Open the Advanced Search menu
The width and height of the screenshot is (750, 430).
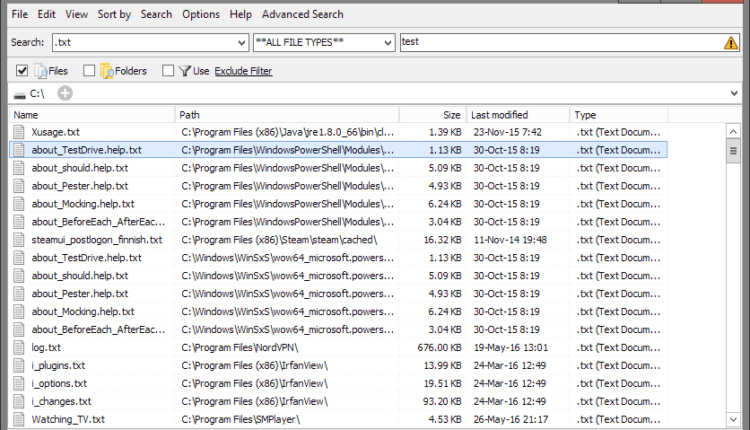(x=302, y=14)
